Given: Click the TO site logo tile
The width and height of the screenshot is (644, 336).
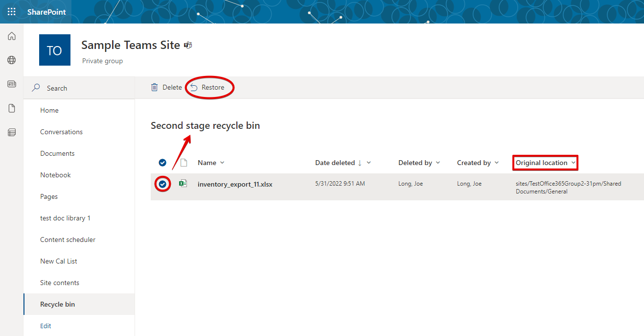Looking at the screenshot, I should (x=54, y=50).
